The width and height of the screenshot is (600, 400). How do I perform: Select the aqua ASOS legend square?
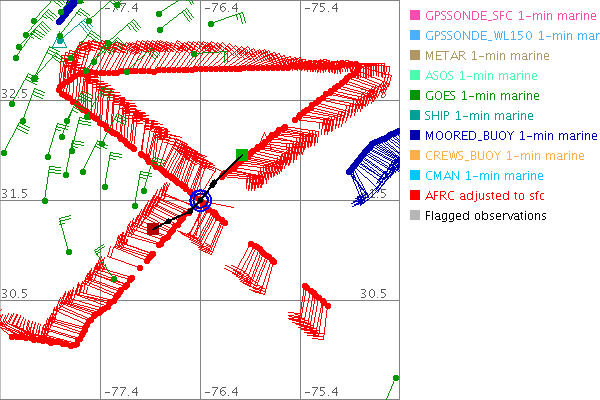click(415, 76)
